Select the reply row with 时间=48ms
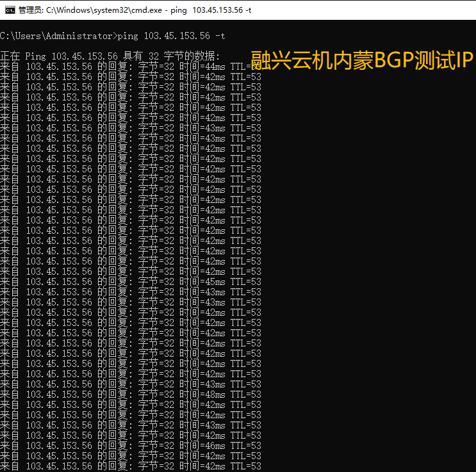Screen dimensions: 476x472 coord(131,395)
